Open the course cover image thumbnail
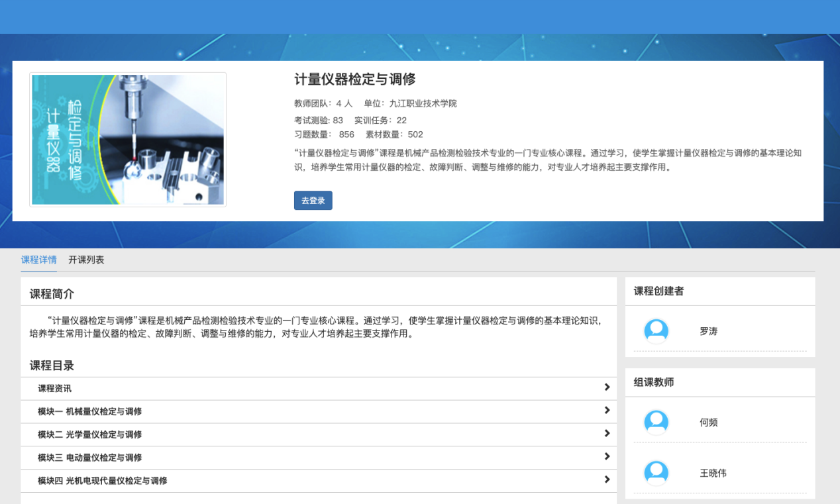 pos(128,140)
